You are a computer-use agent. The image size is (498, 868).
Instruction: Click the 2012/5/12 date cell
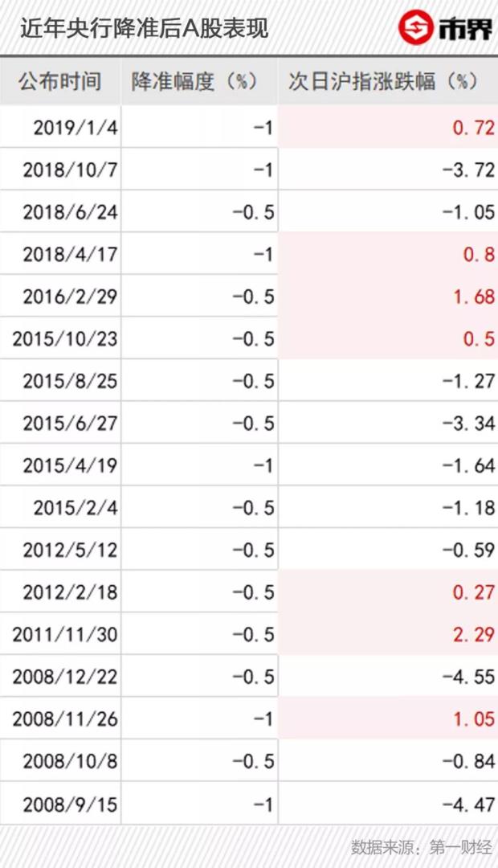[x=70, y=550]
